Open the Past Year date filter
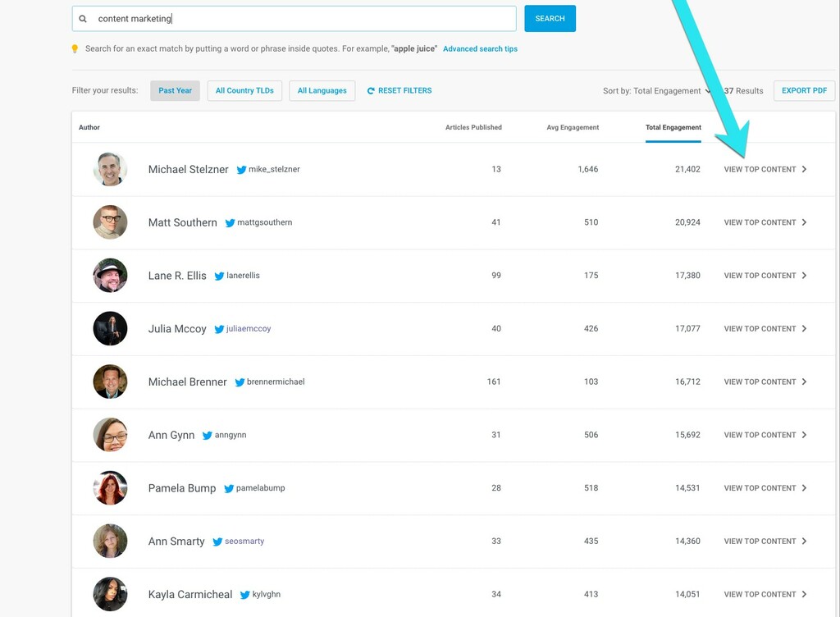Image resolution: width=840 pixels, height=617 pixels. (175, 91)
